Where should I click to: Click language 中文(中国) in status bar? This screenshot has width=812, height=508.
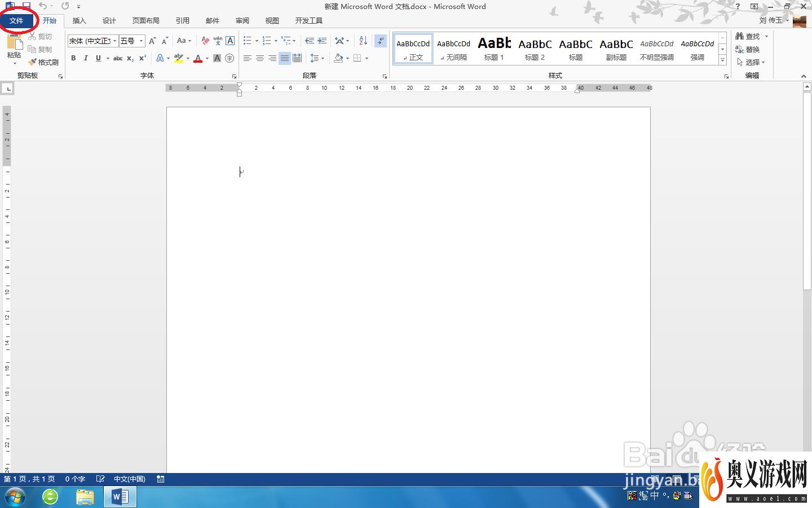pyautogui.click(x=130, y=479)
